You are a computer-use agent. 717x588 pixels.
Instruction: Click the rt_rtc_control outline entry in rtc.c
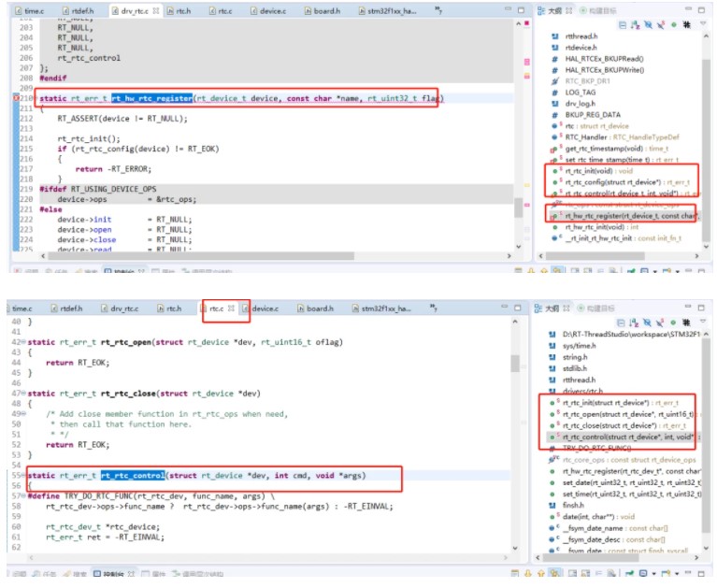point(627,437)
